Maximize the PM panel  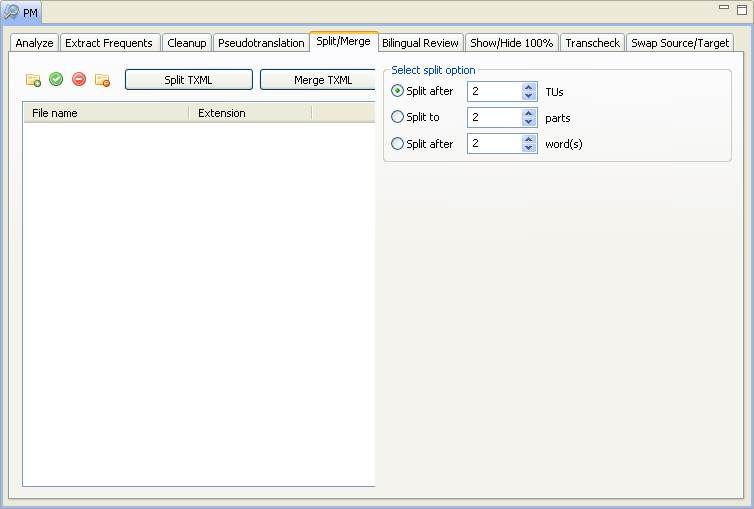pos(741,8)
